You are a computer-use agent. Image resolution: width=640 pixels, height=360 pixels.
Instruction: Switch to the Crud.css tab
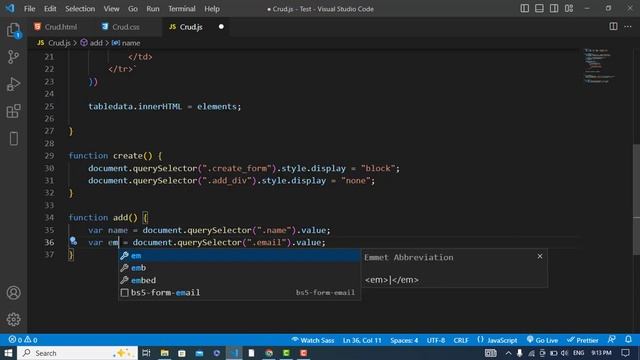tap(125, 27)
